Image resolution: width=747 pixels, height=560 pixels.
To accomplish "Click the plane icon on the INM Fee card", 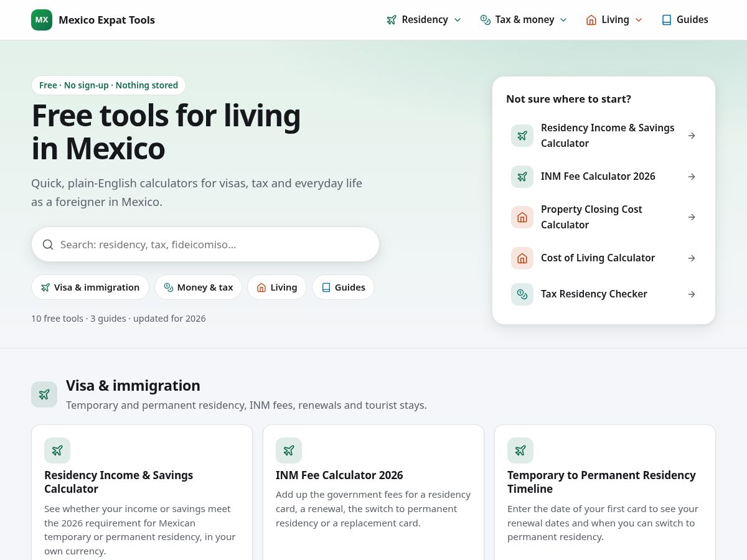I will pyautogui.click(x=289, y=450).
